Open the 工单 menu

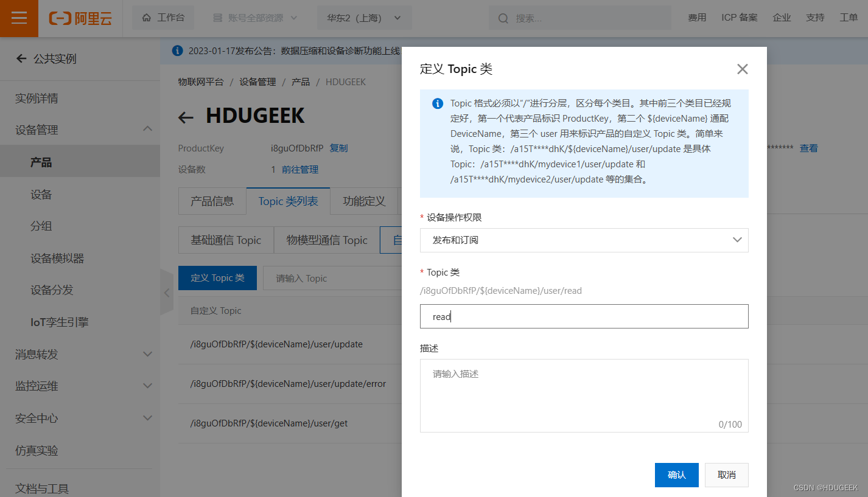(849, 18)
